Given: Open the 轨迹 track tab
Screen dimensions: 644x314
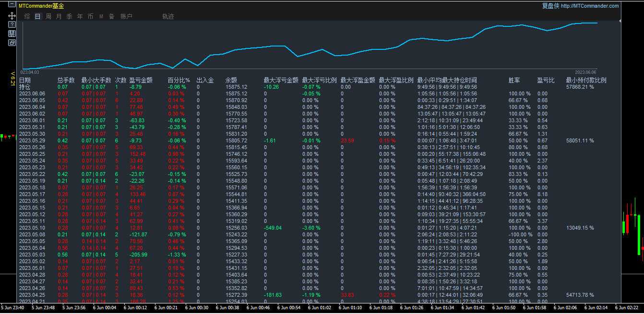Looking at the screenshot, I should coord(168,16).
